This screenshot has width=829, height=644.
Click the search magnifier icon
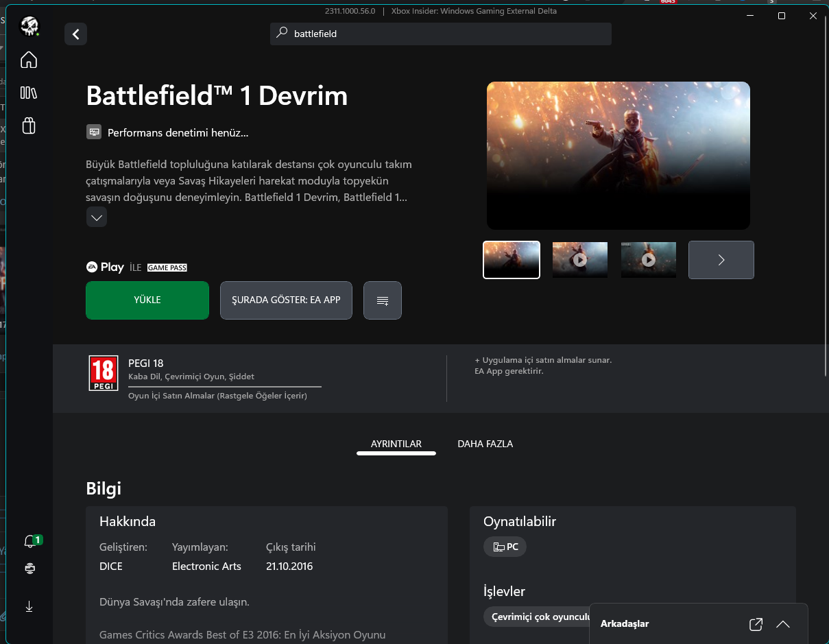pyautogui.click(x=282, y=33)
